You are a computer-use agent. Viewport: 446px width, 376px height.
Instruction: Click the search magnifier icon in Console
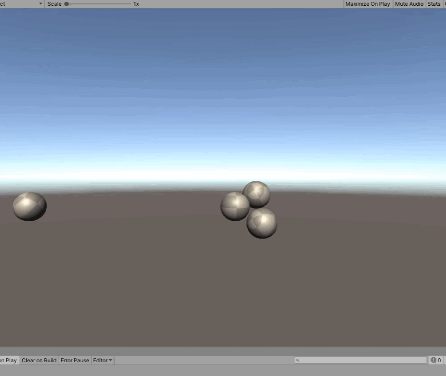tap(298, 360)
